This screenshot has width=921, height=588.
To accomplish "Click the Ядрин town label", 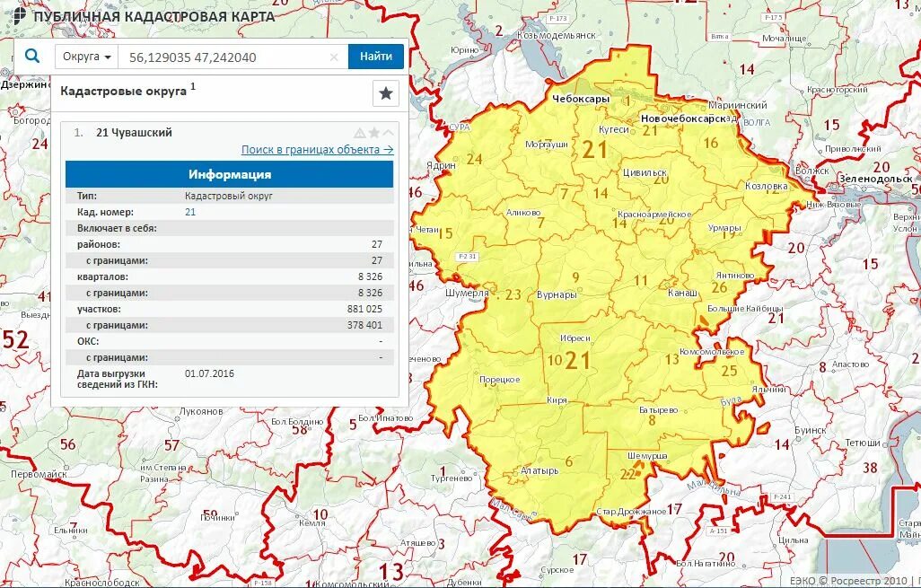I will 441,166.
